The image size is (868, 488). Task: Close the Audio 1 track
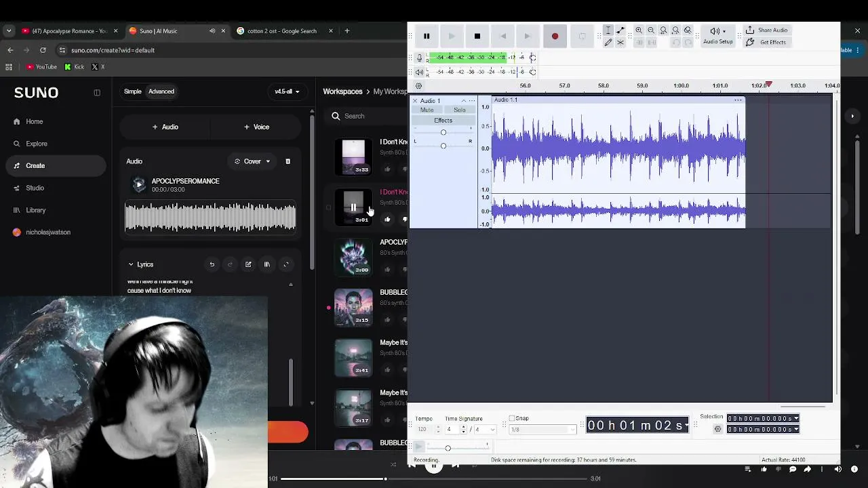[415, 101]
